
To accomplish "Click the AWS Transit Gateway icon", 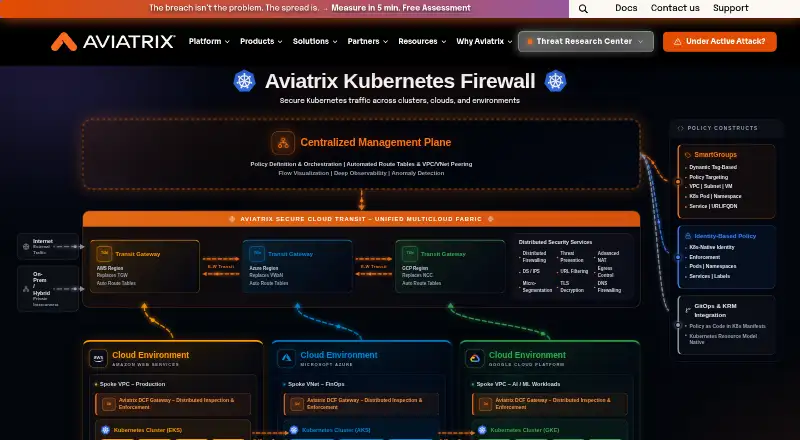I will coord(104,254).
